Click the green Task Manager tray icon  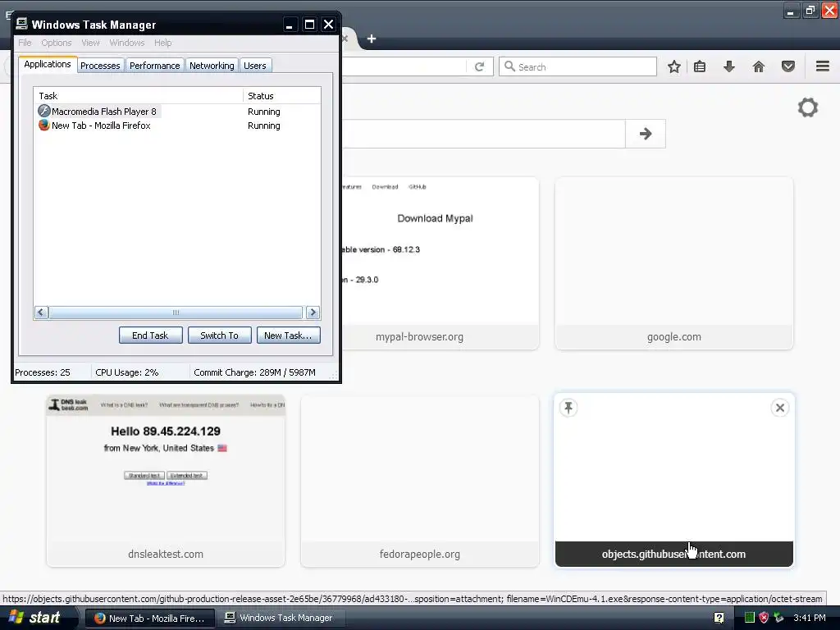pyautogui.click(x=750, y=618)
